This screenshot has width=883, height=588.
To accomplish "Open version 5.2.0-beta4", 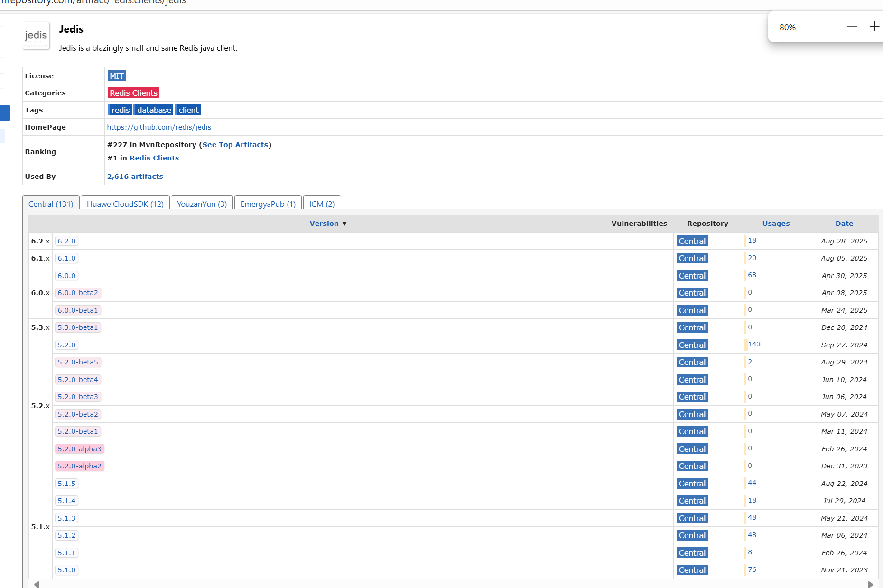I will (x=78, y=380).
